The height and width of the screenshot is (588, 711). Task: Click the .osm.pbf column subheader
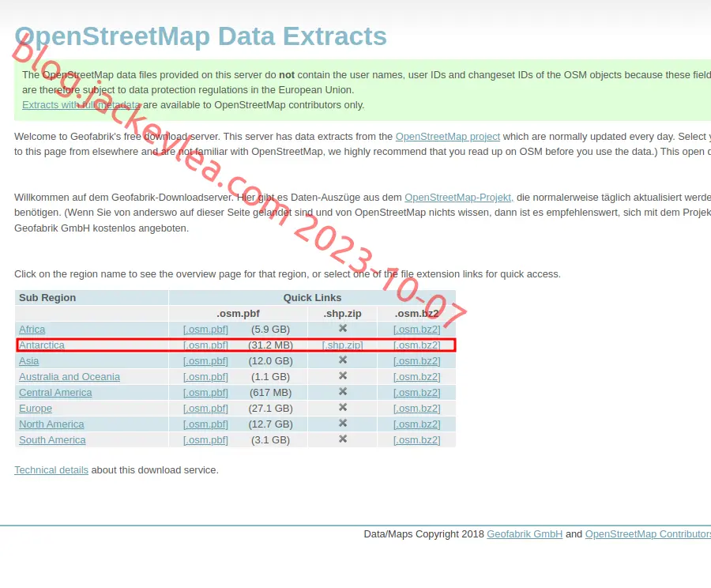point(238,314)
